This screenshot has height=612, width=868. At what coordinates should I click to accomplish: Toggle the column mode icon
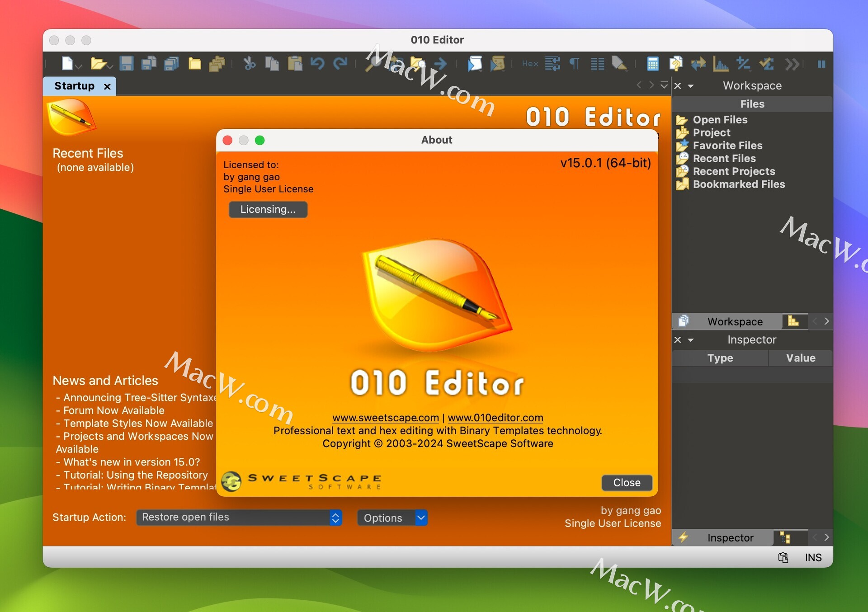[x=598, y=64]
